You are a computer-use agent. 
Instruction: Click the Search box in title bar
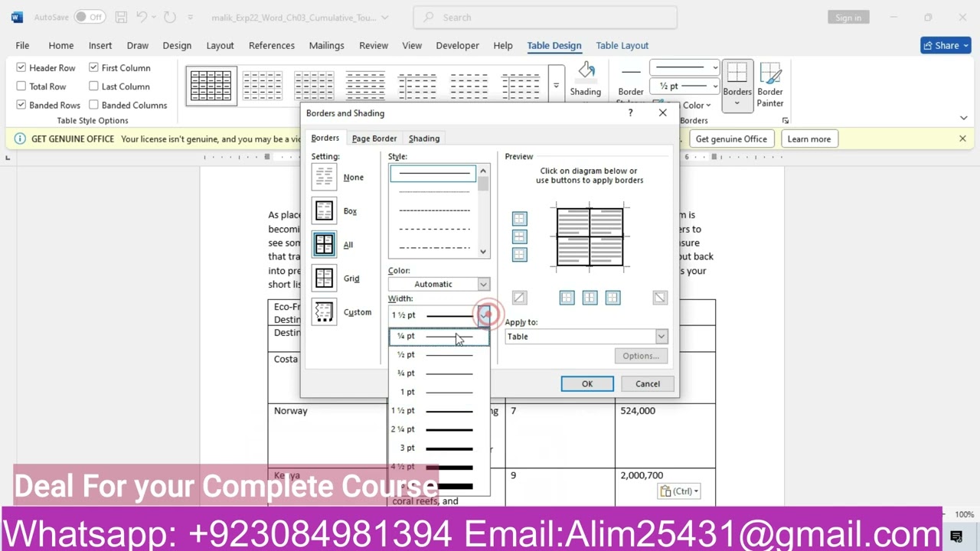[x=545, y=17]
